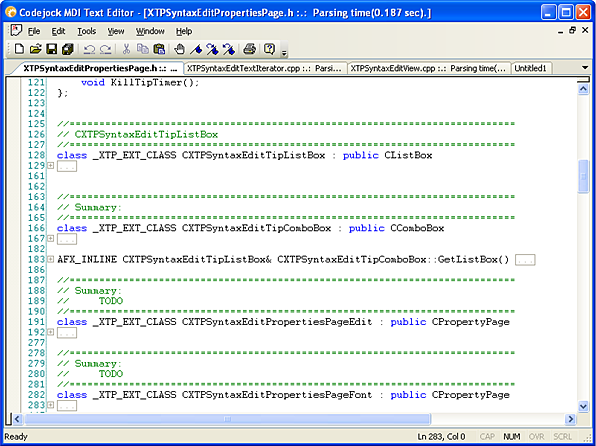The image size is (596, 446).
Task: Click the SCRL status bar indicator
Action: click(563, 436)
